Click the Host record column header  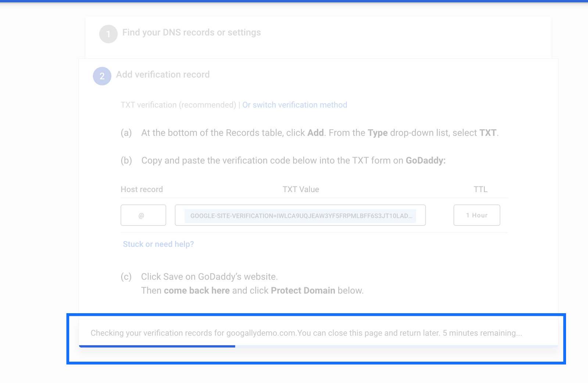(142, 189)
